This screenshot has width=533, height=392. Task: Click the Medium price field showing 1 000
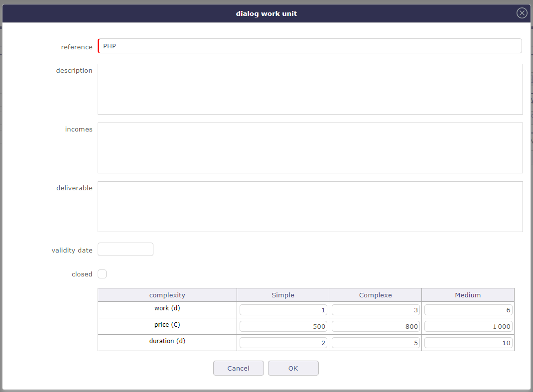468,326
